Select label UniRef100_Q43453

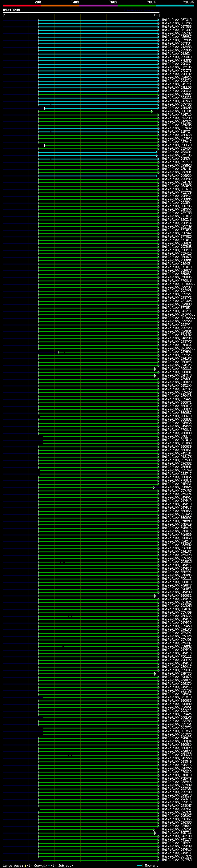coord(177,47)
